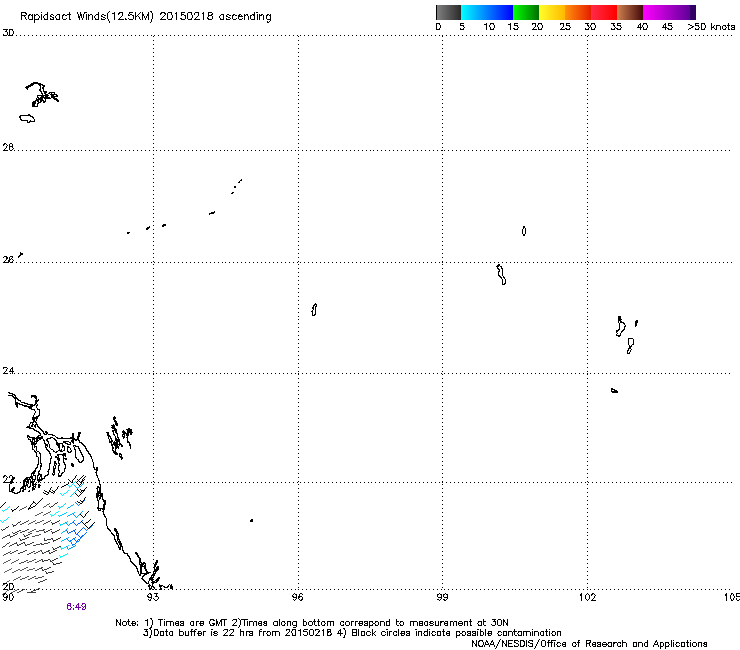Click the legend tick label 45
The height and width of the screenshot is (650, 740).
(x=667, y=27)
